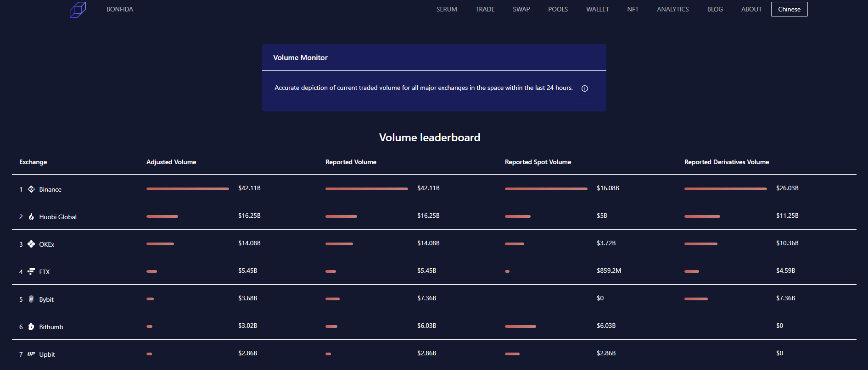Click Bybit derivatives volume bar
868x370 pixels.
(696, 299)
